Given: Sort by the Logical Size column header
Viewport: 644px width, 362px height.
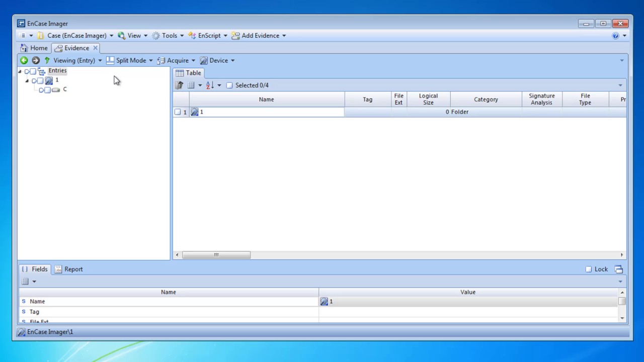Looking at the screenshot, I should tap(428, 100).
